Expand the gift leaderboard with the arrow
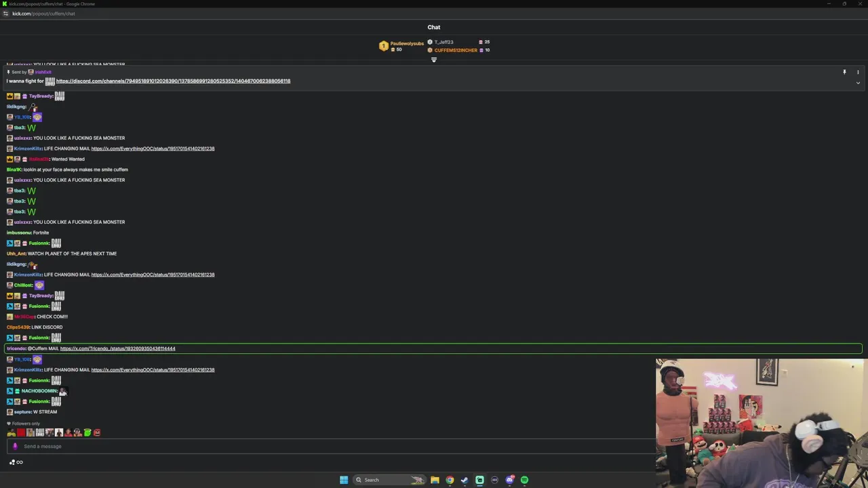The width and height of the screenshot is (868, 488). coord(434,60)
